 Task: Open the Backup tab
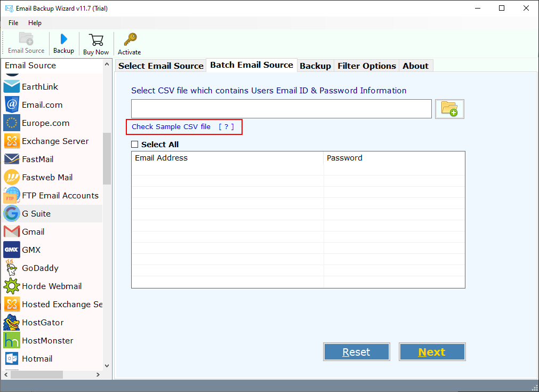point(315,66)
